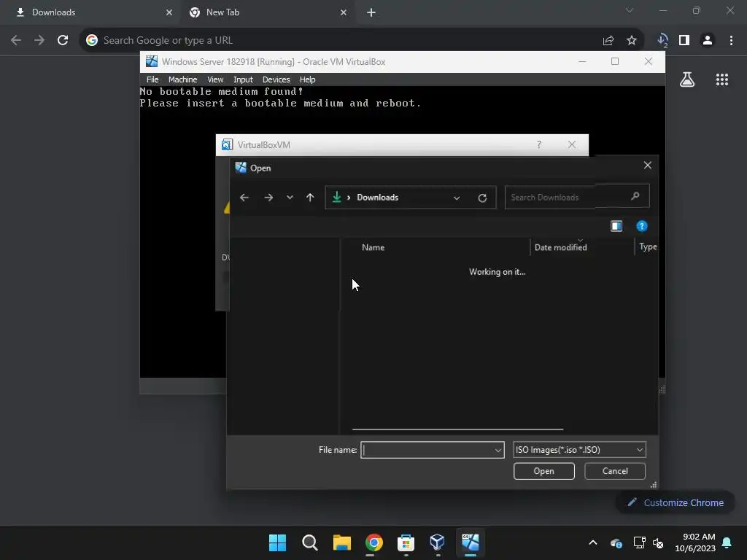
Task: Click the Open button in file dialog
Action: (543, 472)
